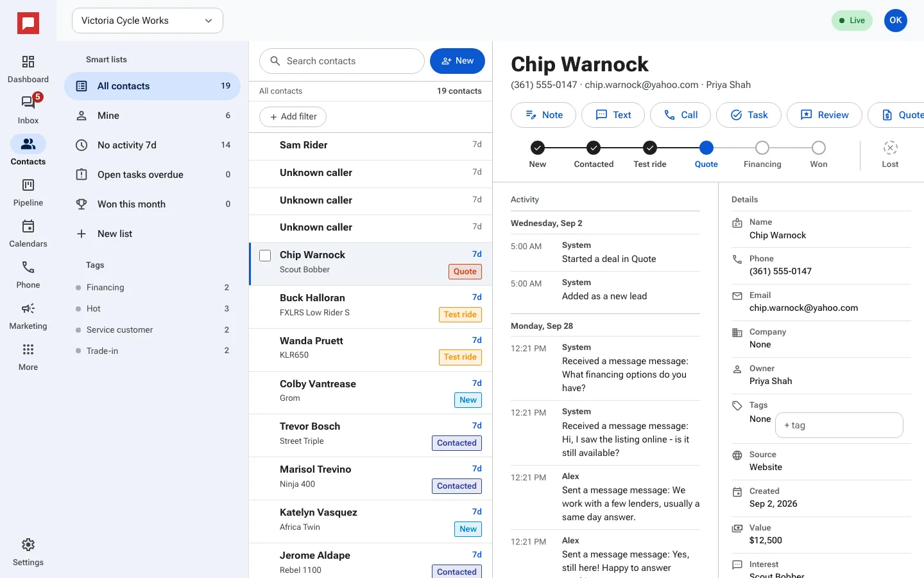Add a Note to Chip Warnock
This screenshot has width=924, height=578.
click(x=543, y=115)
